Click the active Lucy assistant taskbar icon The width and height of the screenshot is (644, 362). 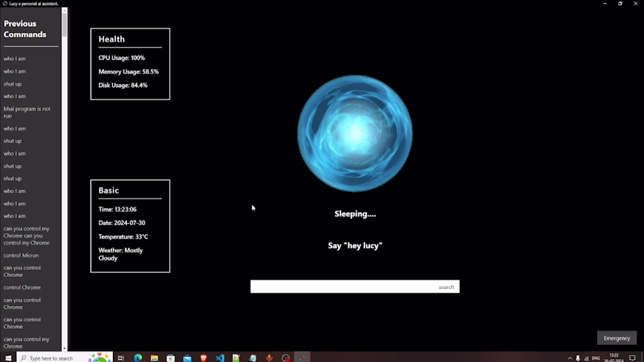click(x=302, y=358)
